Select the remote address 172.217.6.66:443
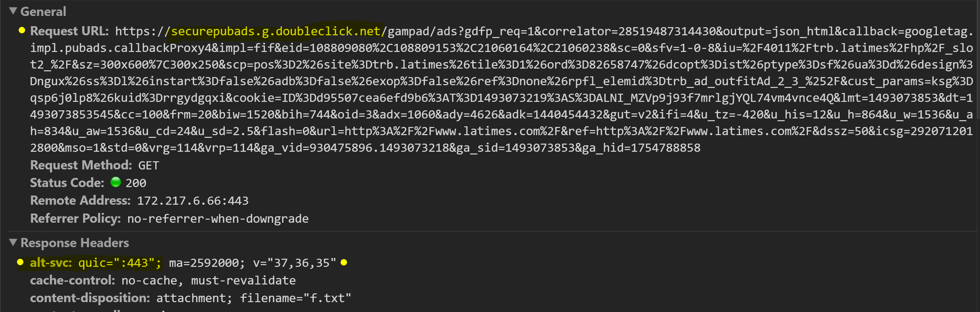 click(x=192, y=201)
